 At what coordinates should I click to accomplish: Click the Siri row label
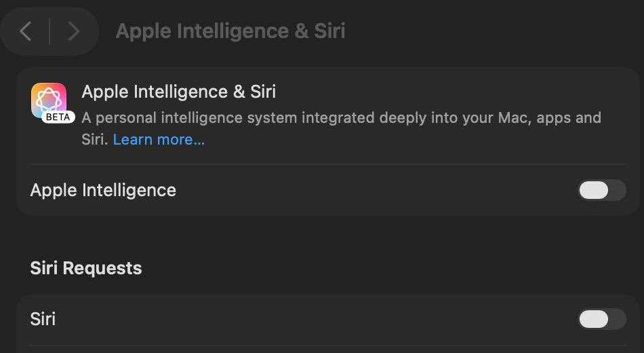[43, 319]
